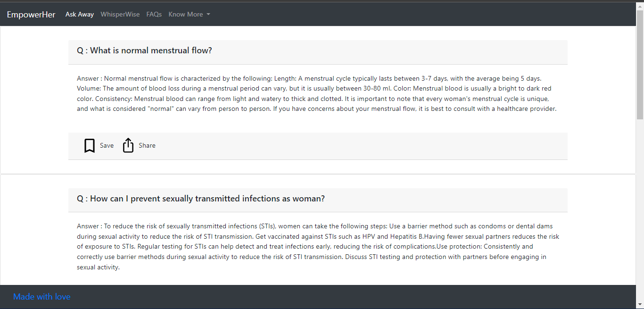
Task: Go to the WhisperWise page
Action: (x=120, y=15)
